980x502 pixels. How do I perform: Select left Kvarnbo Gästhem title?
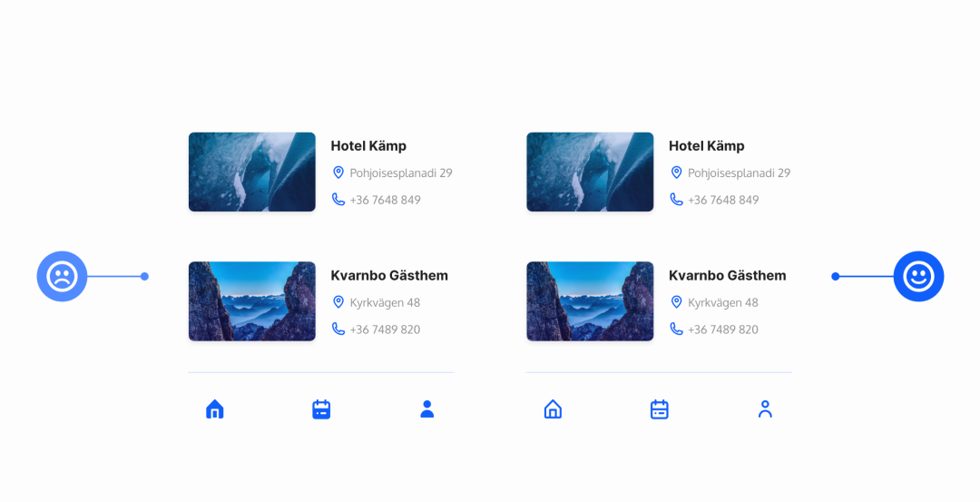[x=389, y=276]
